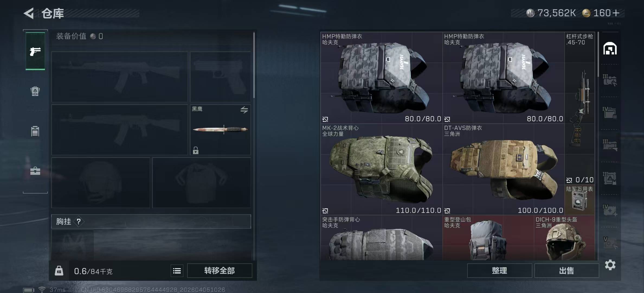Open level V weapon case storage icon

tap(610, 243)
